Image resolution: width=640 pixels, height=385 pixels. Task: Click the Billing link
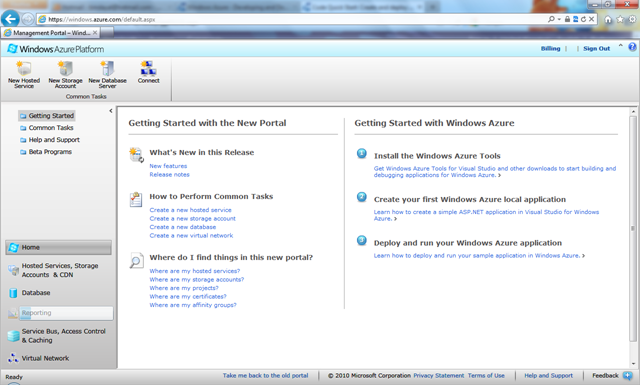point(551,49)
